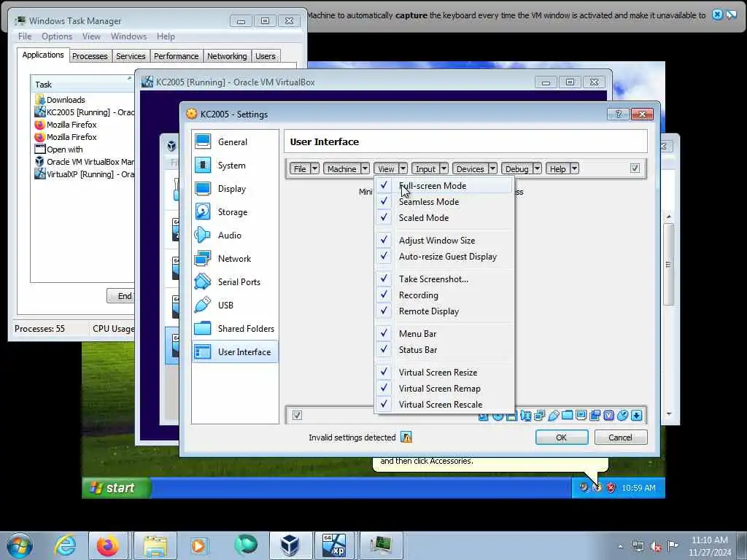Open the Display settings category
The height and width of the screenshot is (560, 747).
pos(236,188)
